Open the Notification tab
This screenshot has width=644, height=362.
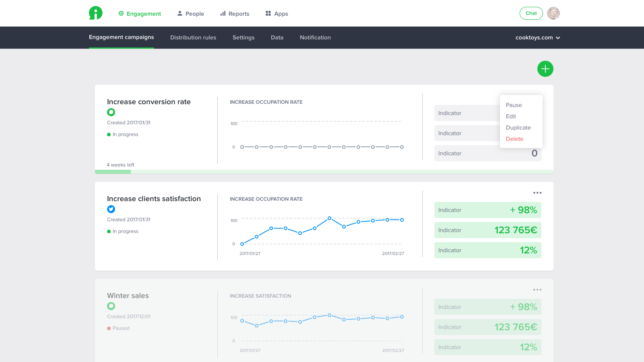(315, 37)
